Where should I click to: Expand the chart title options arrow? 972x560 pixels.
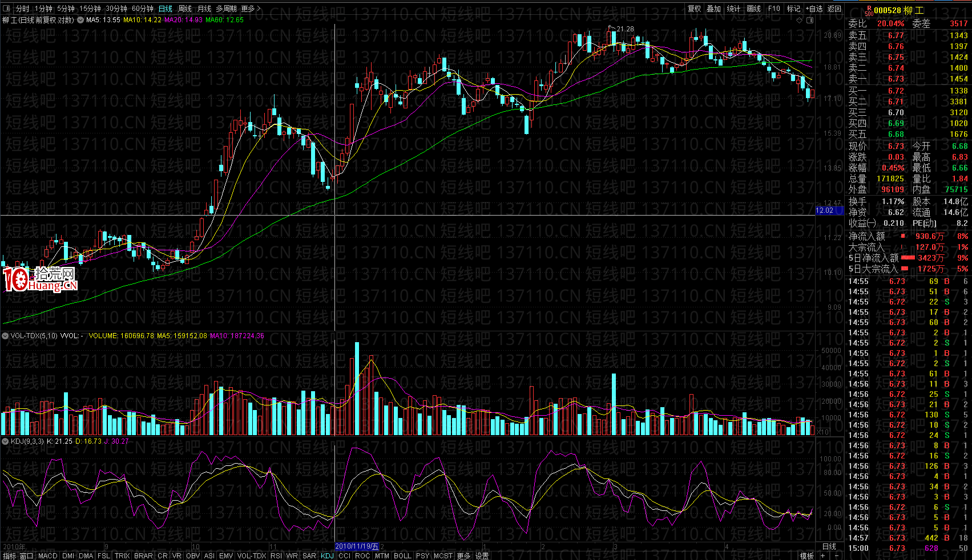pyautogui.click(x=80, y=20)
